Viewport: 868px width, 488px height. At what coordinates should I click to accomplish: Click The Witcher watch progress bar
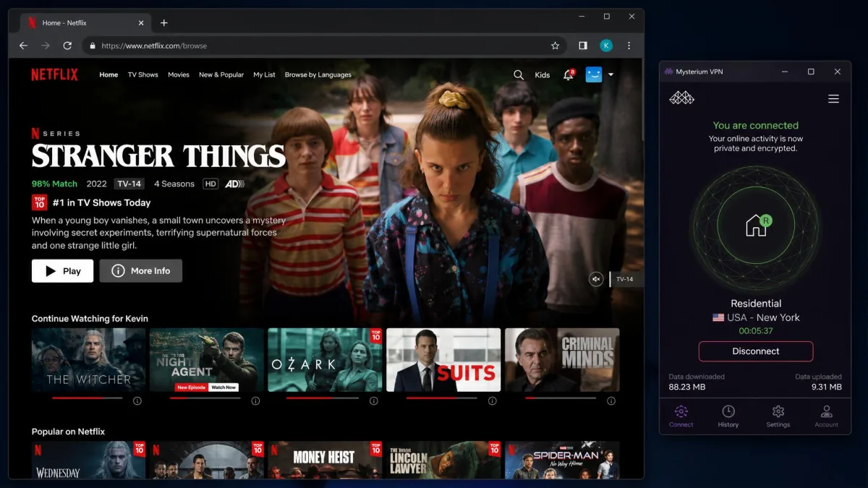tap(88, 398)
